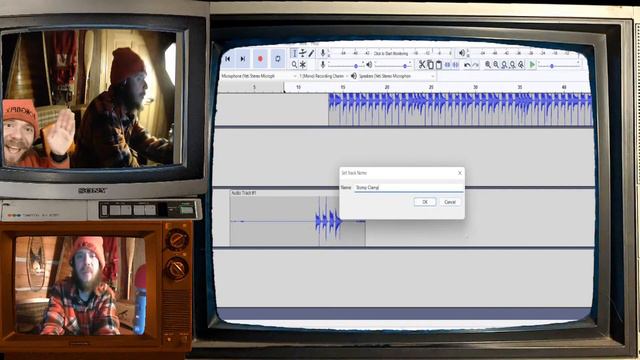Screen dimensions: 640x360
Task: Toggle the Loop playback button
Action: coord(278,59)
